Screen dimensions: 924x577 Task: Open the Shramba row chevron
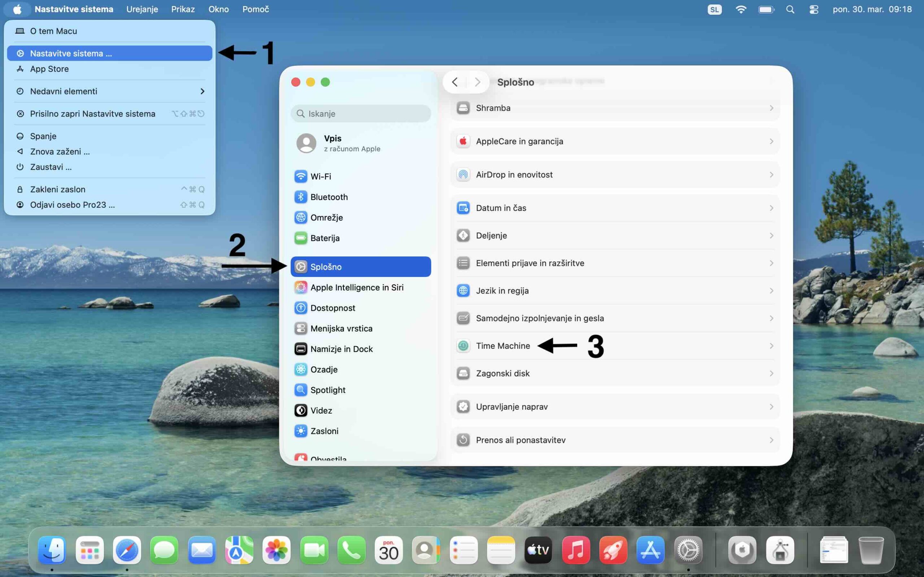(x=771, y=108)
